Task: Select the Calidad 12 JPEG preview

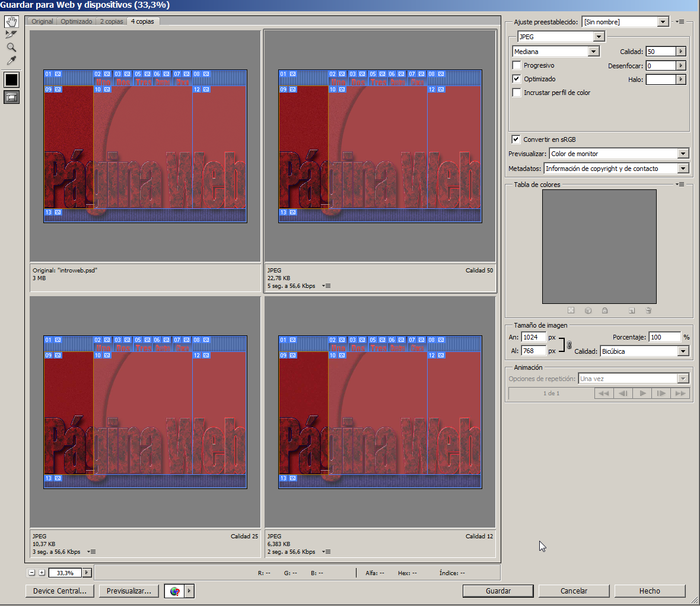Action: point(380,412)
